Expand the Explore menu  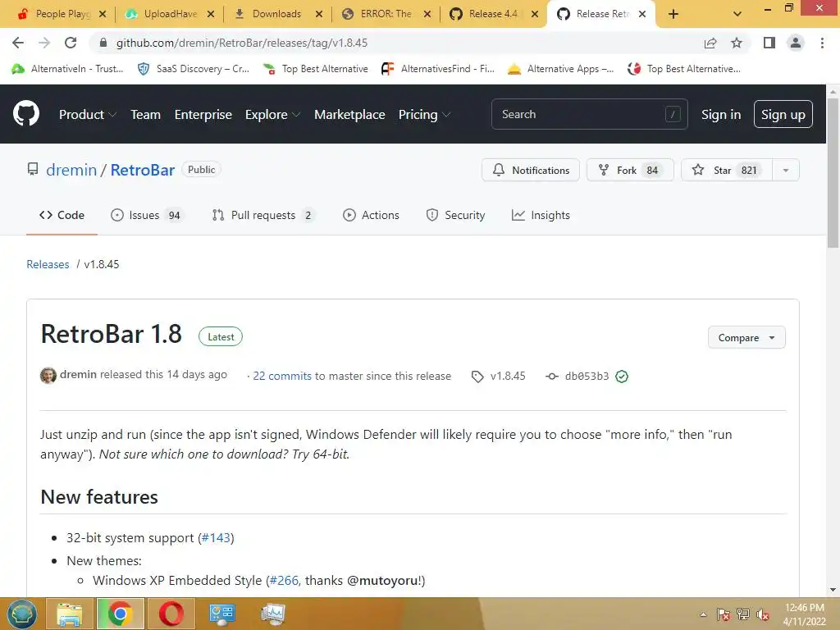pyautogui.click(x=272, y=114)
